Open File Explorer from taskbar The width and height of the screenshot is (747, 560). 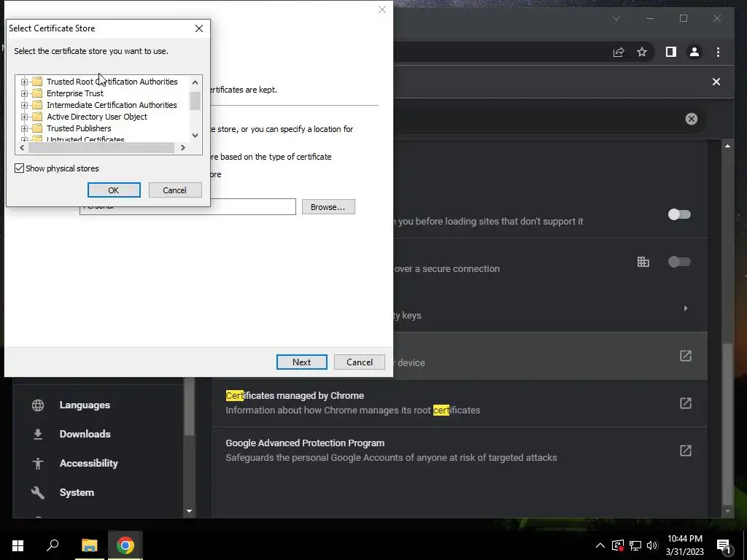[x=89, y=545]
